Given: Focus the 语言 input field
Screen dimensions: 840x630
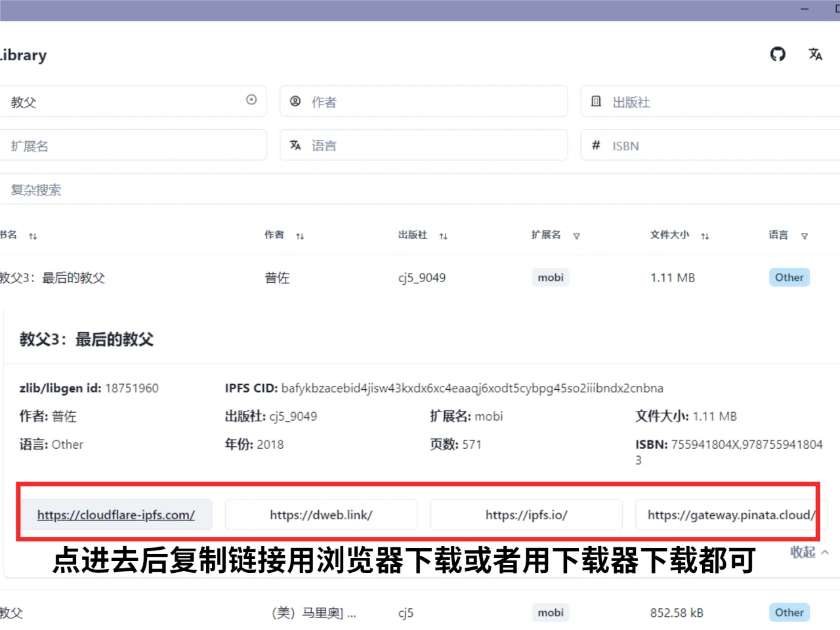Looking at the screenshot, I should pyautogui.click(x=424, y=146).
